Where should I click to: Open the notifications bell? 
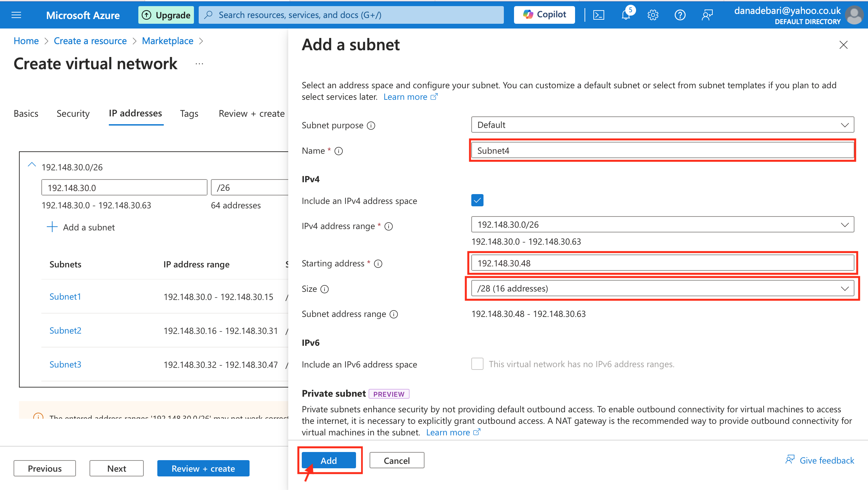(626, 15)
